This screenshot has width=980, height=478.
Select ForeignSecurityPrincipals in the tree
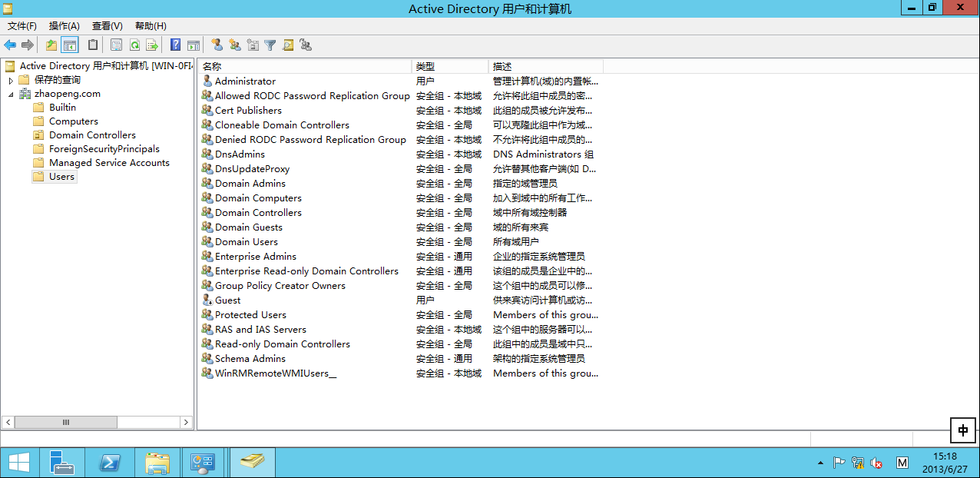pos(104,149)
